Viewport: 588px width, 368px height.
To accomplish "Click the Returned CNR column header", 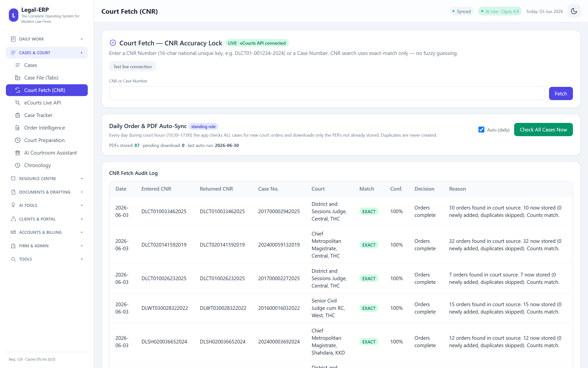I will 216,189.
